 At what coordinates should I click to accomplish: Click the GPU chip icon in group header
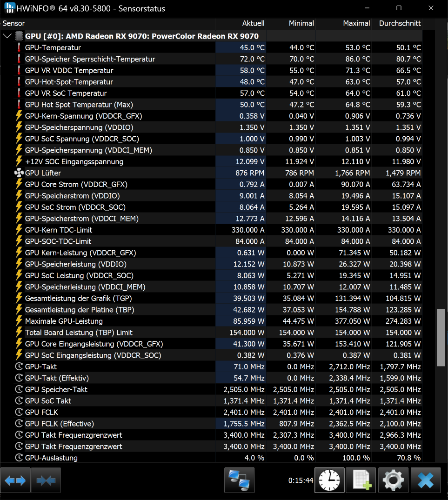[x=19, y=36]
